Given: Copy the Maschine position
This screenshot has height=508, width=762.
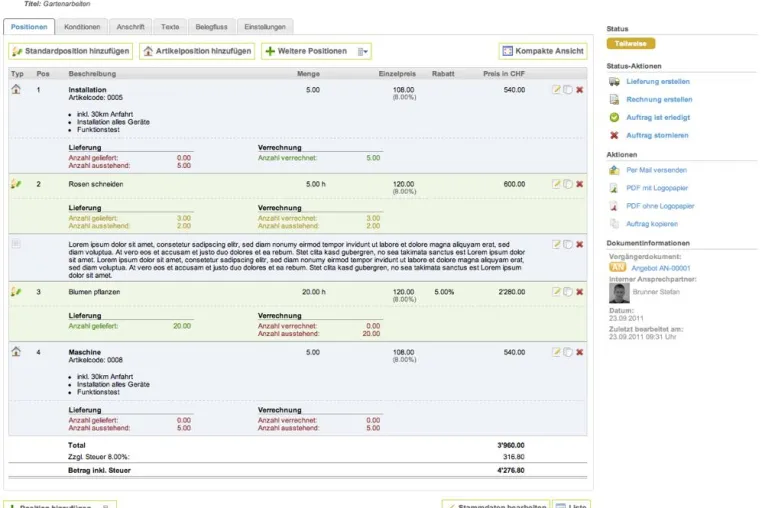Looking at the screenshot, I should [568, 352].
